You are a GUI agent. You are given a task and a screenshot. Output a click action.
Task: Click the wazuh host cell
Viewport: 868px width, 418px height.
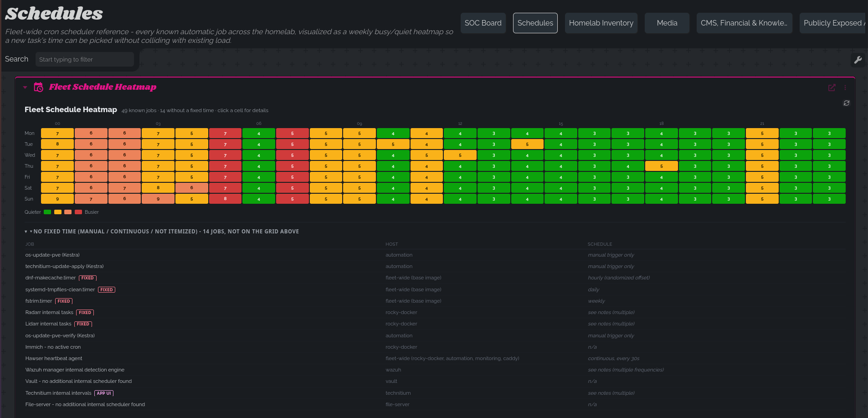[x=393, y=370]
